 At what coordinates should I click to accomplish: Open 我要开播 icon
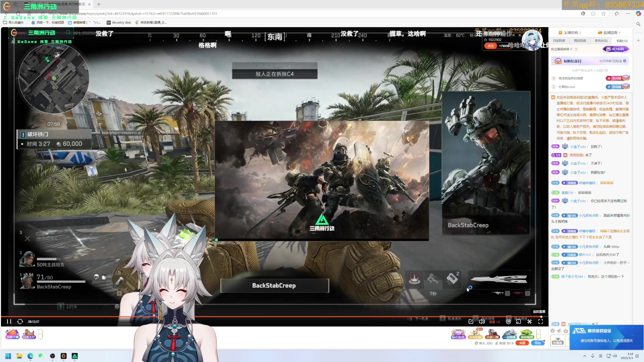click(12, 334)
